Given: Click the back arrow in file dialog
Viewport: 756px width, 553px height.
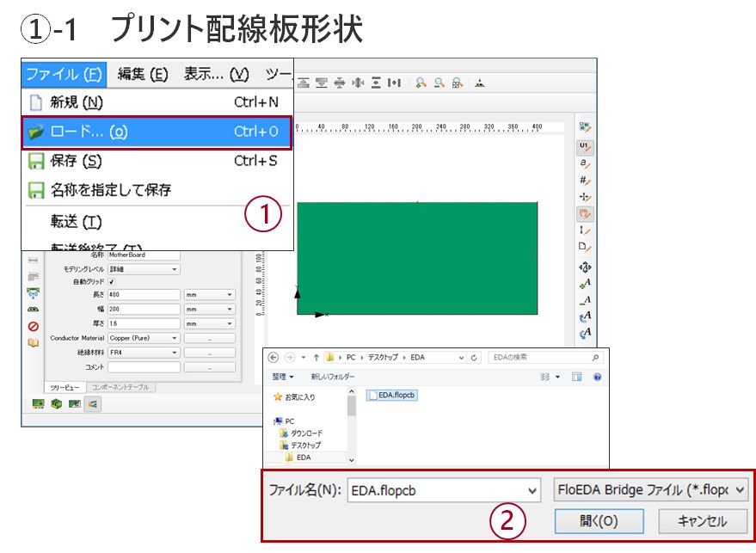Looking at the screenshot, I should pos(274,357).
